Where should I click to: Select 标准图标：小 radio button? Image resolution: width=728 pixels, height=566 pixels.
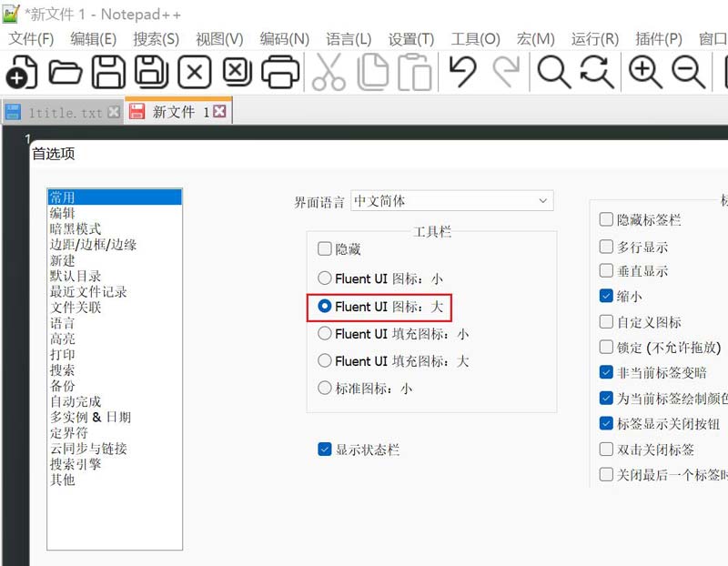tap(325, 388)
